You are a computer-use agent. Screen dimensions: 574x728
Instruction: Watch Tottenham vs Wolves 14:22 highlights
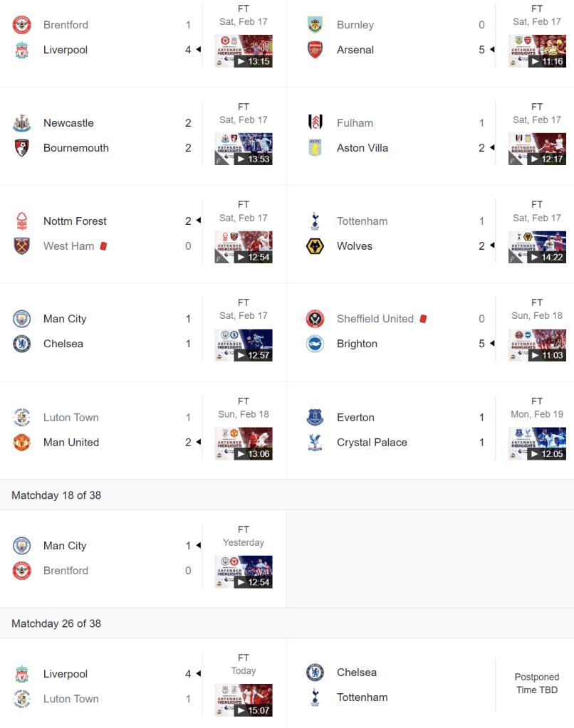(537, 247)
